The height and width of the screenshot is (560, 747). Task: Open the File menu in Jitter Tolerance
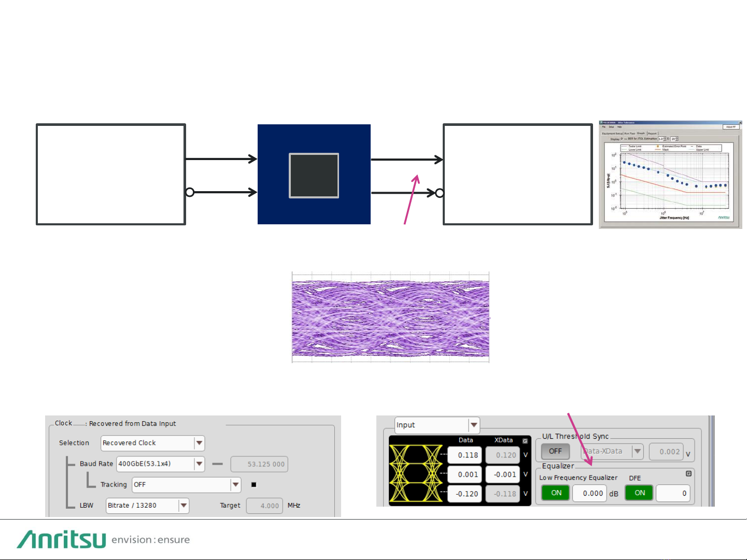pyautogui.click(x=604, y=127)
